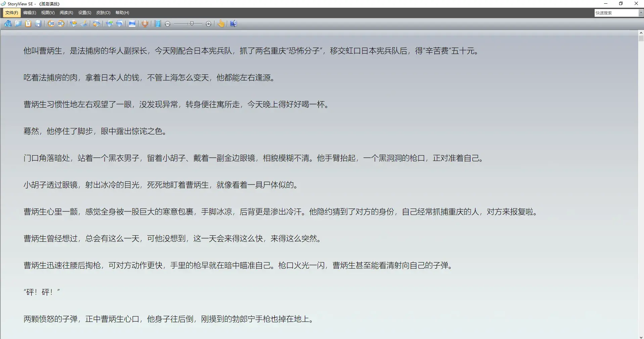The width and height of the screenshot is (644, 339).
Task: Click the microphone read-aloud icon
Action: 145,23
